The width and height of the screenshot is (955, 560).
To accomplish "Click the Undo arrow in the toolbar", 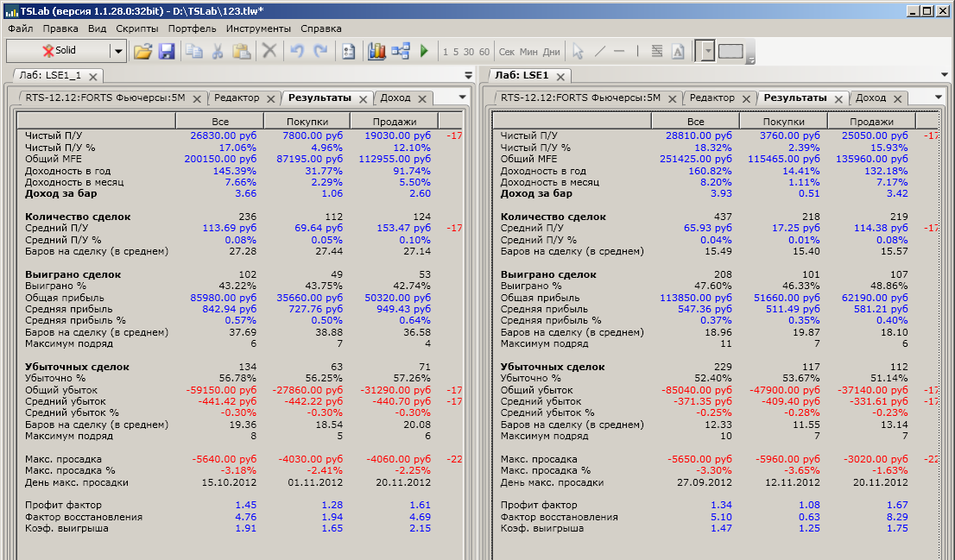I will 297,52.
